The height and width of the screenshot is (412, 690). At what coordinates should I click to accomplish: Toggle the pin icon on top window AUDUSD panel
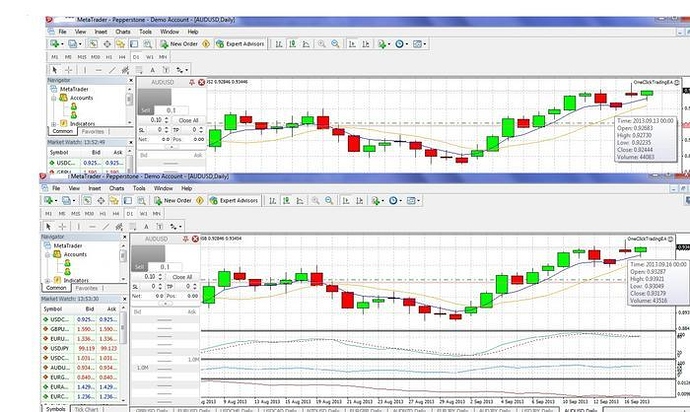pos(192,82)
